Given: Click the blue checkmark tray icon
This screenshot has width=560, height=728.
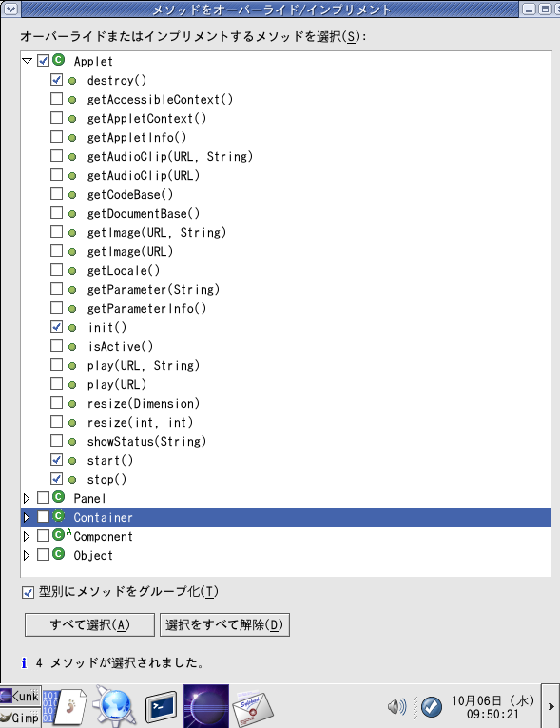Looking at the screenshot, I should [432, 707].
